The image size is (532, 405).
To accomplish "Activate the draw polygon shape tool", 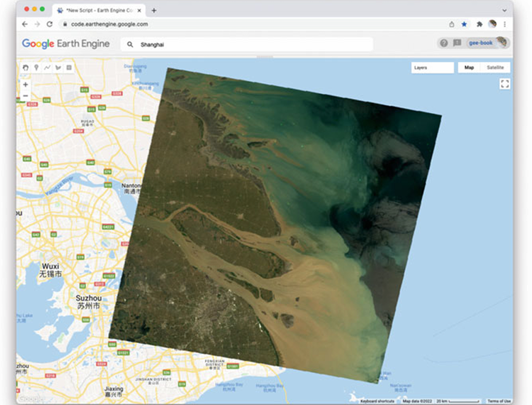I will click(x=58, y=68).
